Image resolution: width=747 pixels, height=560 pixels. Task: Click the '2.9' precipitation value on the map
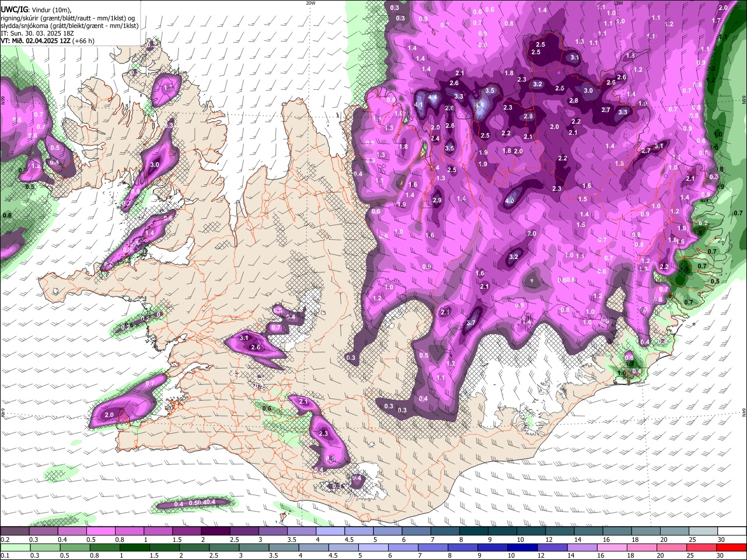[x=437, y=201]
